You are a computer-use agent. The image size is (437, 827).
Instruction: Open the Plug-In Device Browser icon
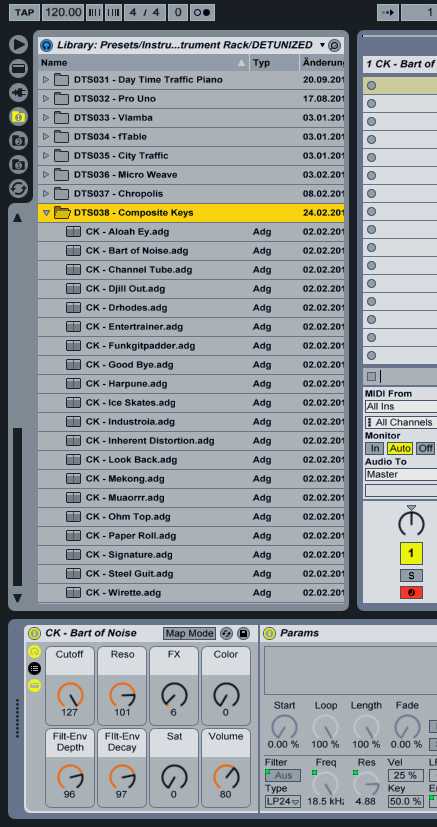tap(18, 92)
